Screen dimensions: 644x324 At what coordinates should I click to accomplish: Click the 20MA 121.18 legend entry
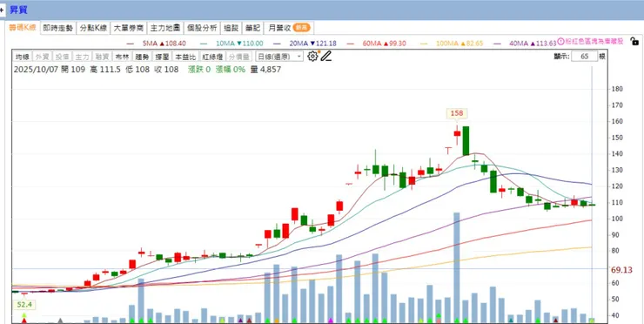tap(305, 44)
